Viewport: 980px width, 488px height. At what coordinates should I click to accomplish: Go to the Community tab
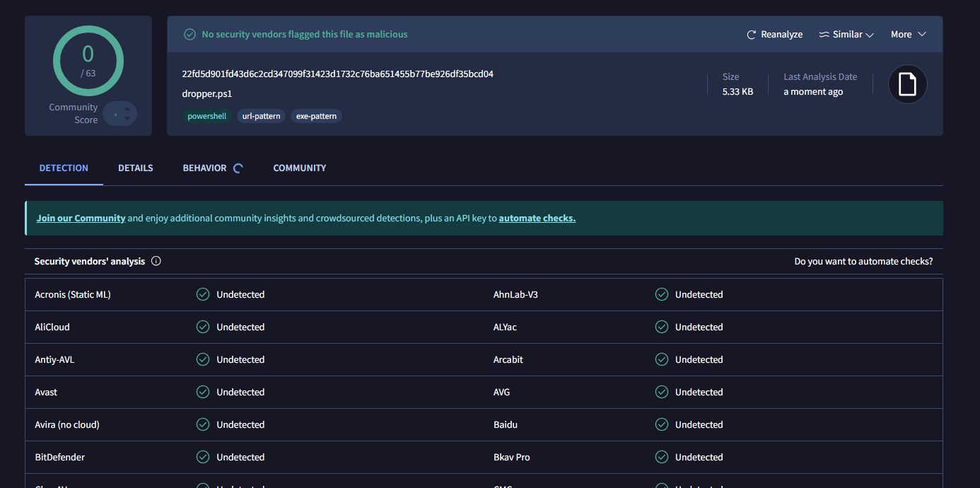coord(300,168)
